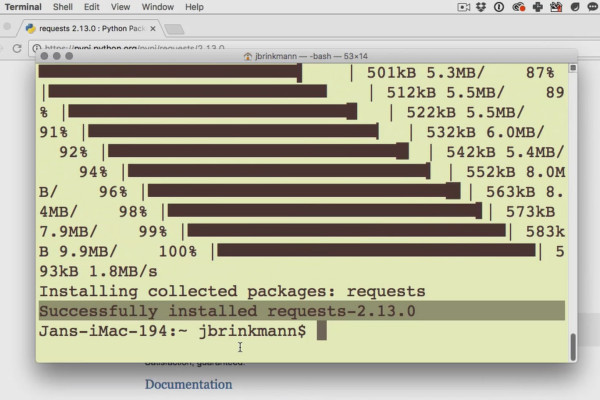
Task: Click the screen recording camera menu bar icon
Action: pos(463,7)
